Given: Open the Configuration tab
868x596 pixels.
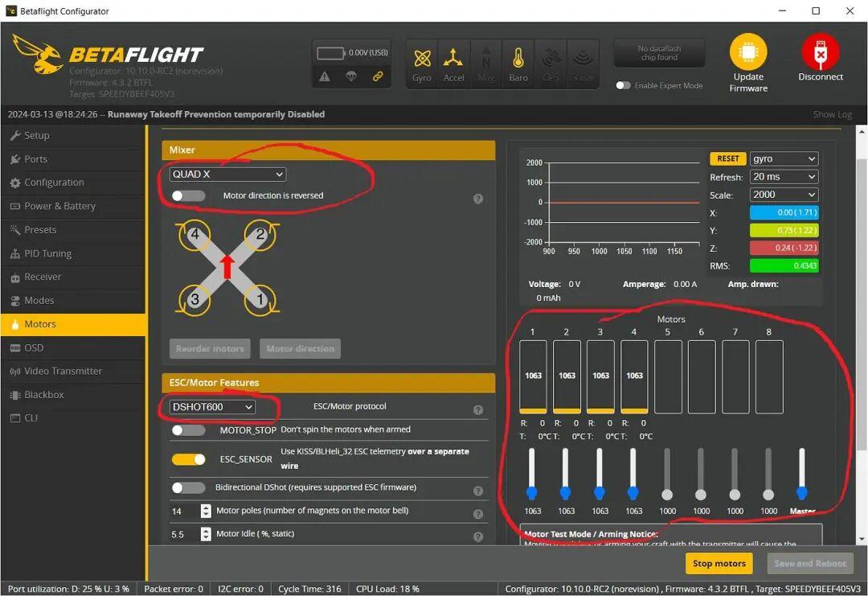Looking at the screenshot, I should point(73,183).
